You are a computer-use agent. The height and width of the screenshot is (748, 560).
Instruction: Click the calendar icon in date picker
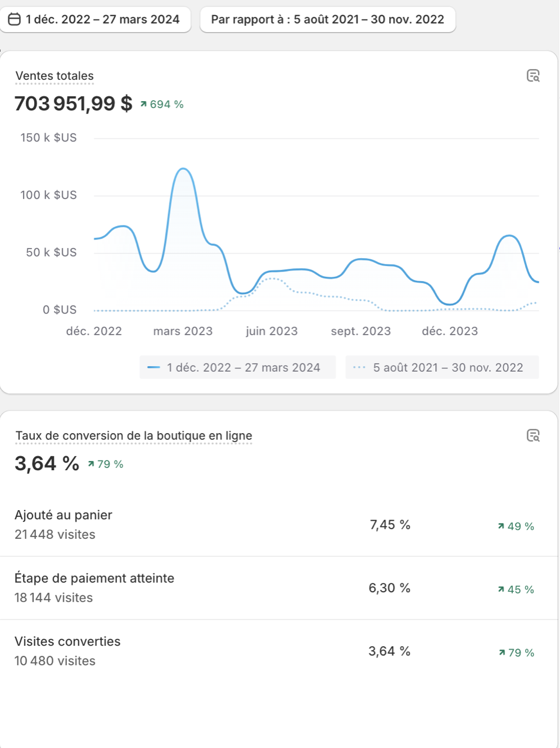pos(15,20)
